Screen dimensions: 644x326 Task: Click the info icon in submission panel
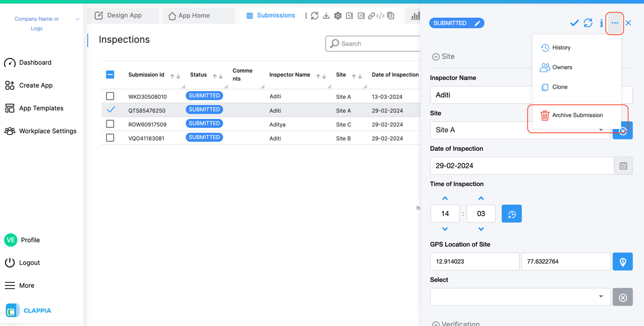(x=602, y=23)
